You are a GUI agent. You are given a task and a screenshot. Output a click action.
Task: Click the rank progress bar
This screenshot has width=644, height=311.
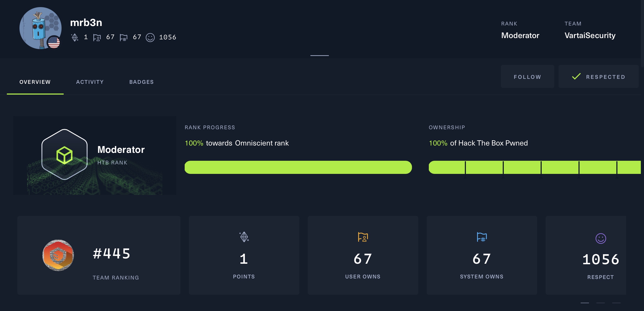pyautogui.click(x=298, y=167)
